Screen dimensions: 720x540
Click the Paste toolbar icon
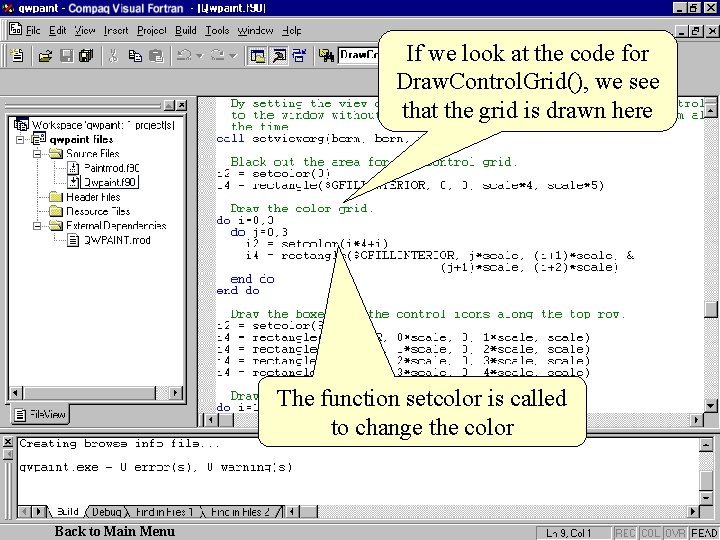click(156, 56)
